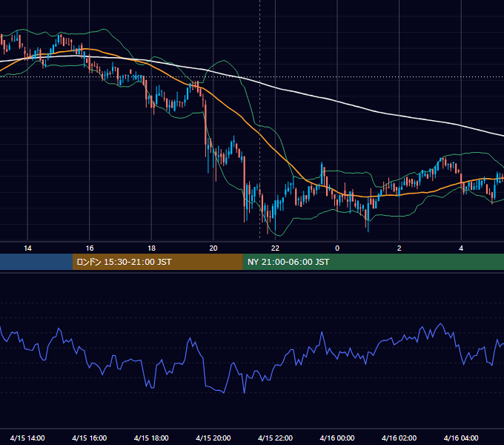This screenshot has height=445, width=504.
Task: Click the 4/16 02:00 date label
Action: pos(399,438)
